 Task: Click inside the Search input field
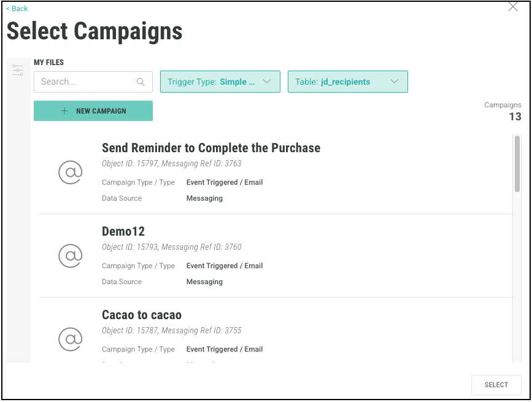pos(86,82)
